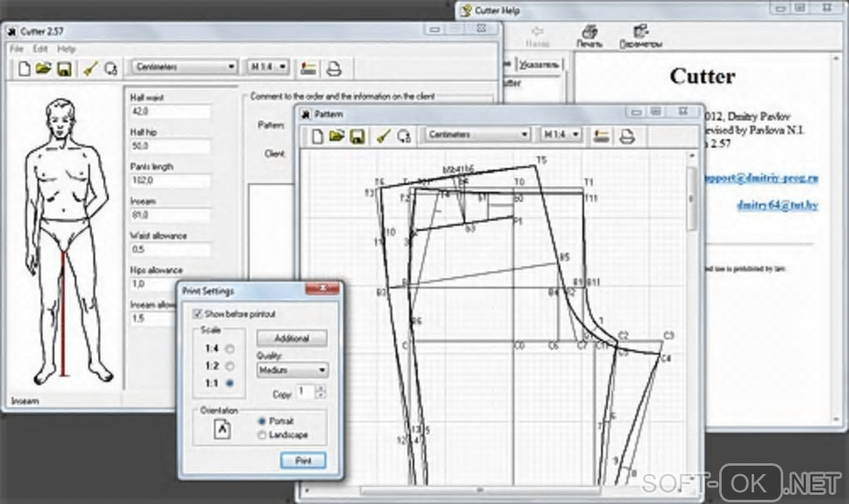This screenshot has height=504, width=849.
Task: Click the Copy count field in Print Settings
Action: point(306,391)
